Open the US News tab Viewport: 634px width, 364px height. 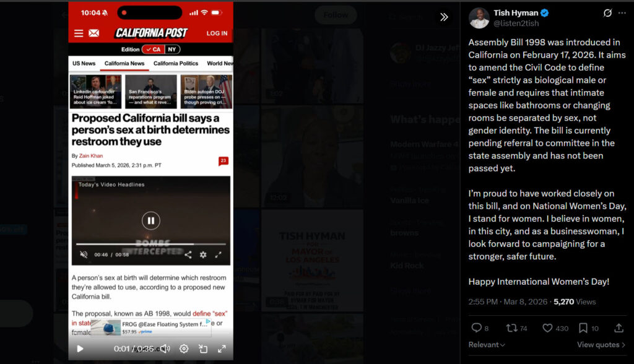84,64
